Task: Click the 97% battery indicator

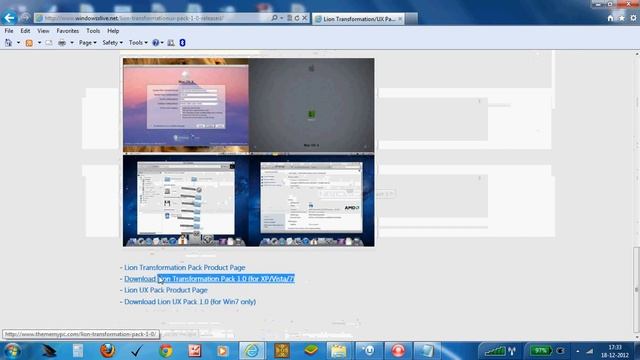Action: 541,351
